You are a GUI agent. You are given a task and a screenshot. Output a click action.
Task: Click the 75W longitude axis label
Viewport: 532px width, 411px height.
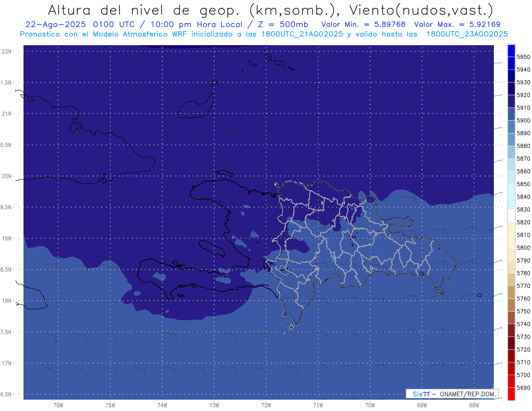click(x=110, y=405)
